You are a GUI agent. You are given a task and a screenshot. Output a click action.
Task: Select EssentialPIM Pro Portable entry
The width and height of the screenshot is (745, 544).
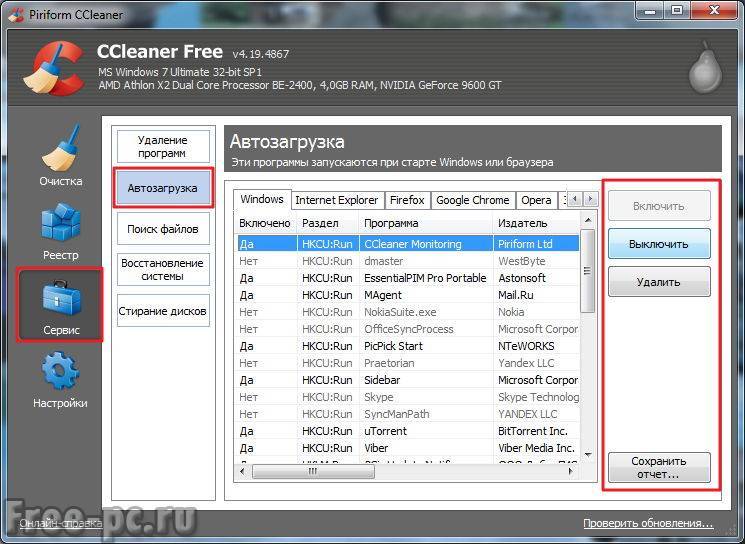coord(407,278)
